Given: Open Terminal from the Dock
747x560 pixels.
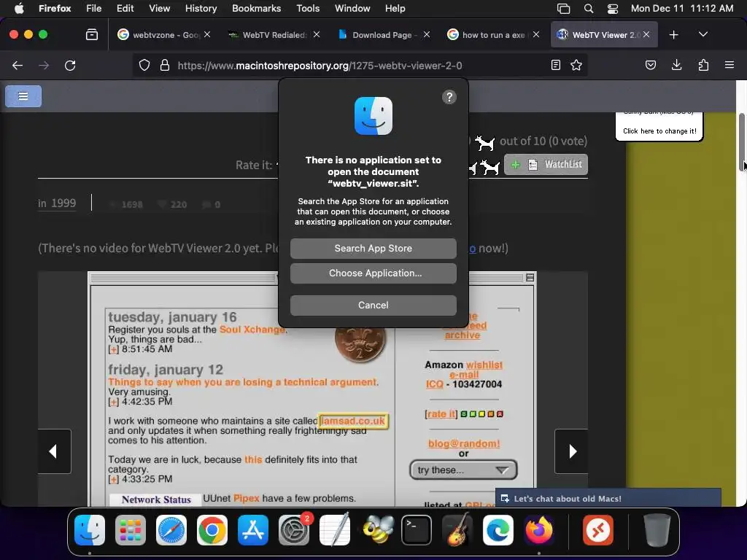Looking at the screenshot, I should 417,530.
